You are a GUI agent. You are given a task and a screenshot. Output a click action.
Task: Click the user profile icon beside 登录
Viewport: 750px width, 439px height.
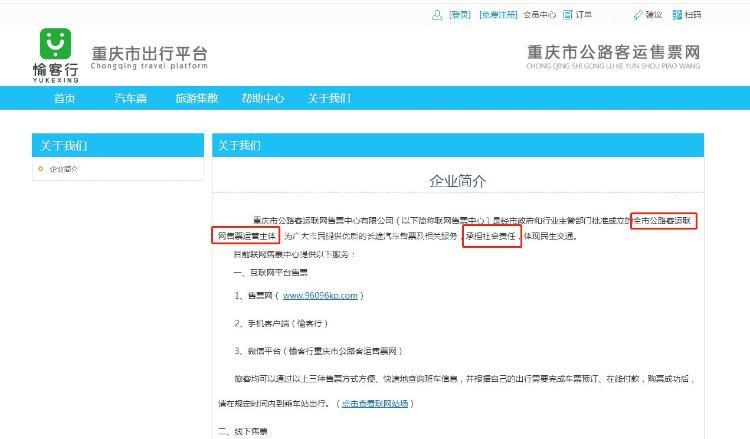click(437, 15)
